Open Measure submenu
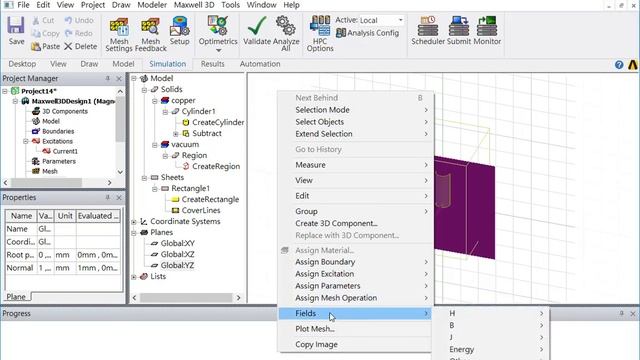The image size is (640, 360). point(355,165)
